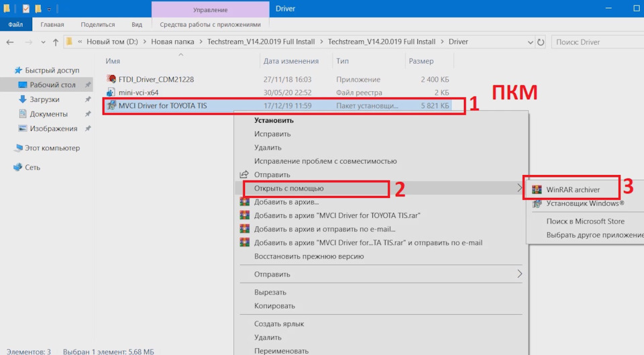Image resolution: width=644 pixels, height=355 pixels.
Task: Refresh the Driver folder view
Action: point(541,42)
